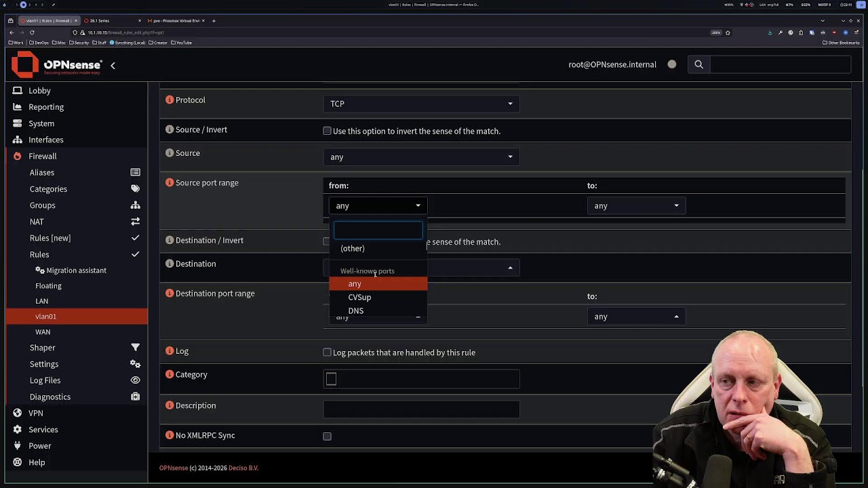Enable the Source invert checkbox
868x488 pixels.
[327, 131]
